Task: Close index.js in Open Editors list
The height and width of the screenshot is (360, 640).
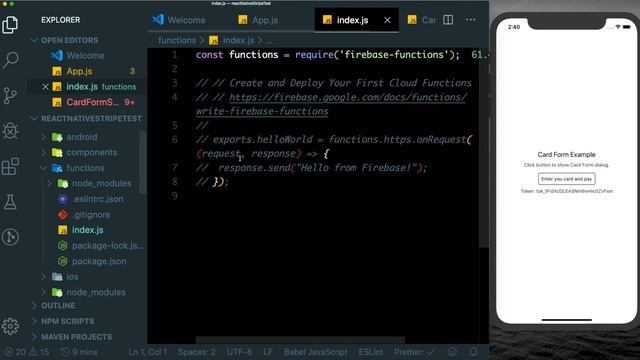Action: tap(45, 87)
